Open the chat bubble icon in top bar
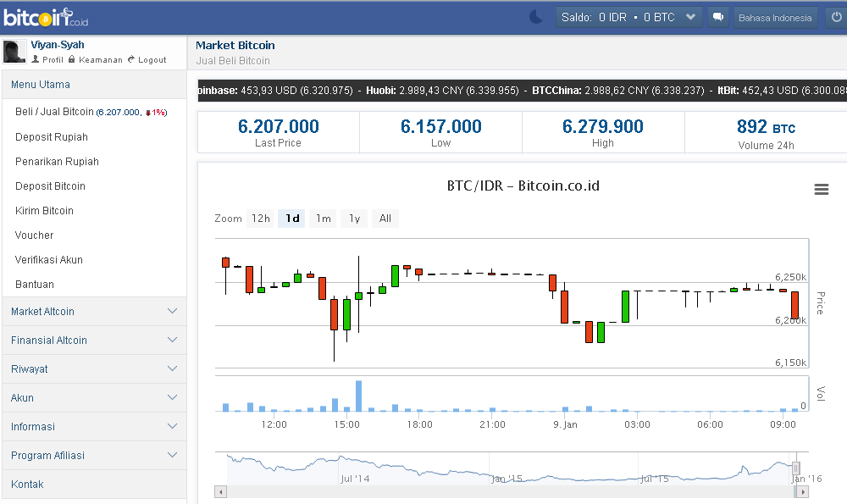 tap(717, 16)
